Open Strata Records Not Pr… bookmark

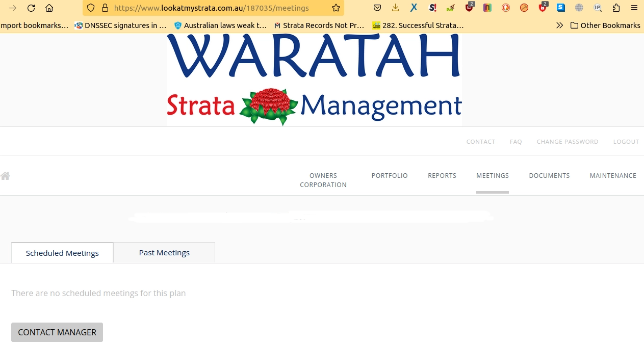pyautogui.click(x=319, y=25)
